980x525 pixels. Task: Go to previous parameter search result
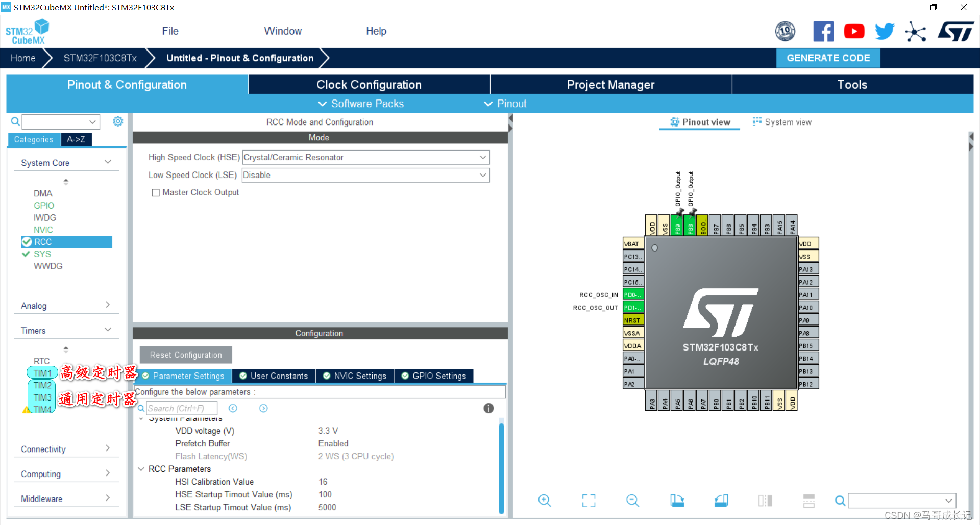tap(233, 408)
